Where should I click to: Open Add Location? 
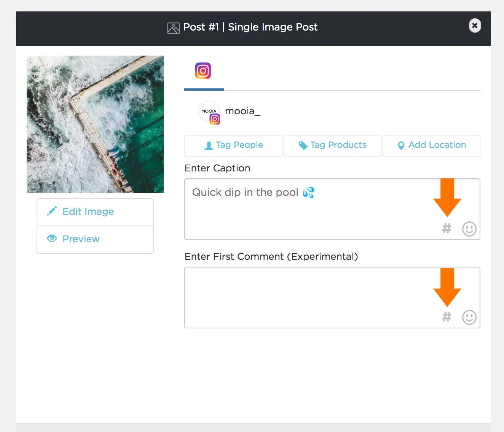coord(431,146)
